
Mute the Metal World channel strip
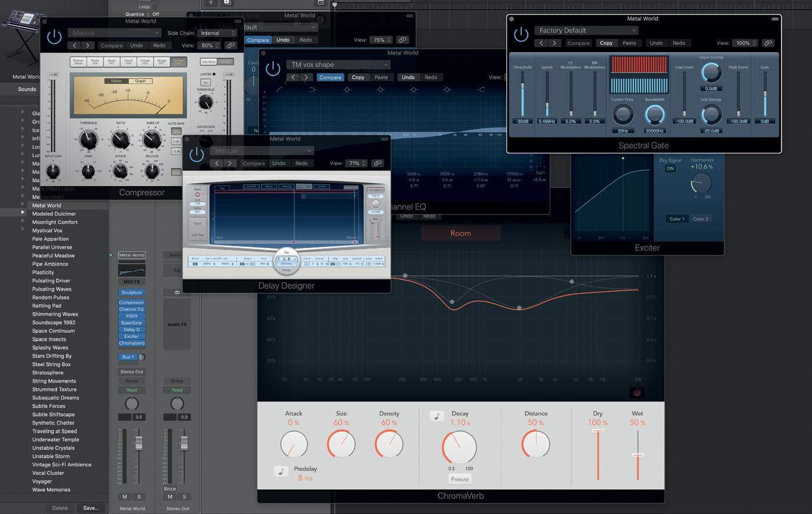[125, 497]
